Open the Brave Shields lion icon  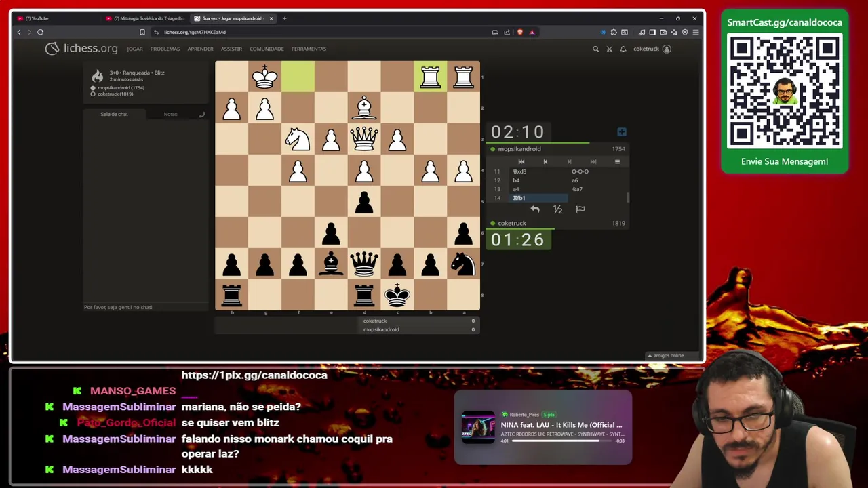tap(520, 32)
